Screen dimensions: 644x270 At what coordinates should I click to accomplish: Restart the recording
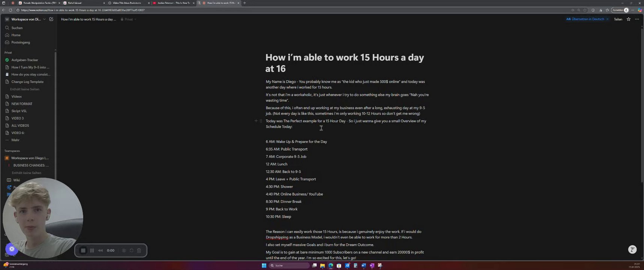(131, 250)
